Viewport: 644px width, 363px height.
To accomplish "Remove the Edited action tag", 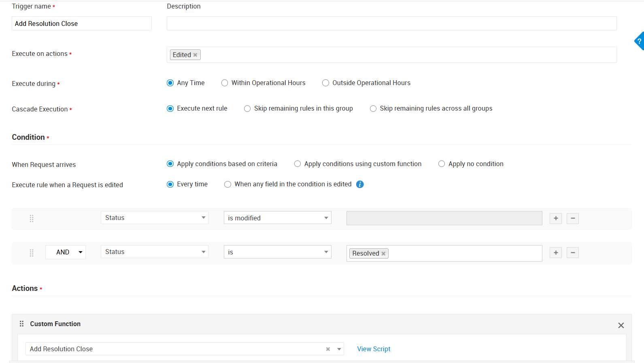I will 195,55.
